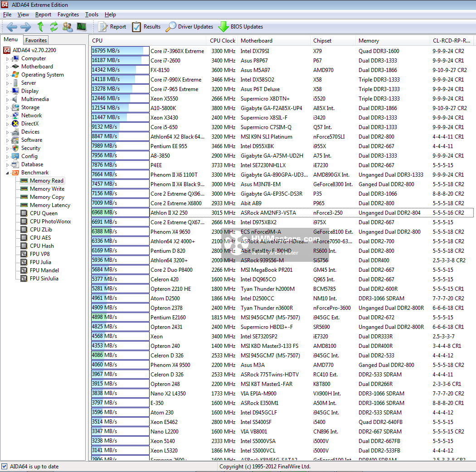Viewport: 476px width, 472px height.
Task: Open the Manage User Results icon
Action: 68,27
